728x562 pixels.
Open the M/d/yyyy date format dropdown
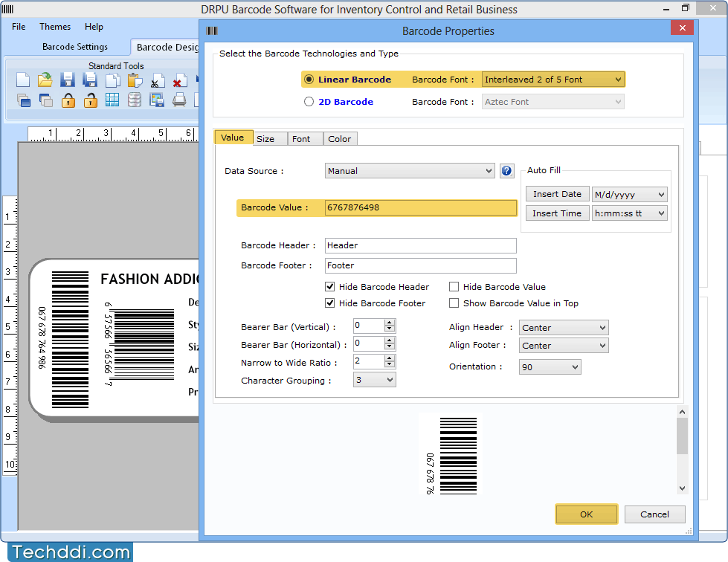coord(630,195)
